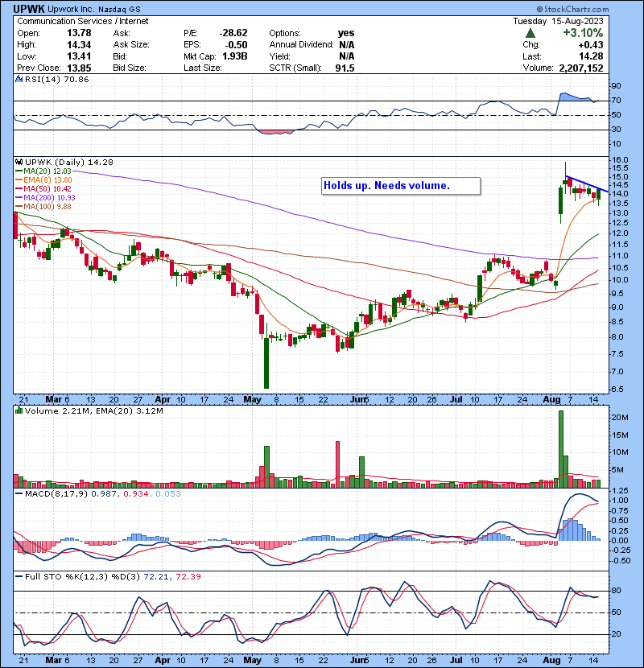This screenshot has height=668, width=644.
Task: Click the 'RSI(14) 70.86' panel label
Action: (x=56, y=79)
